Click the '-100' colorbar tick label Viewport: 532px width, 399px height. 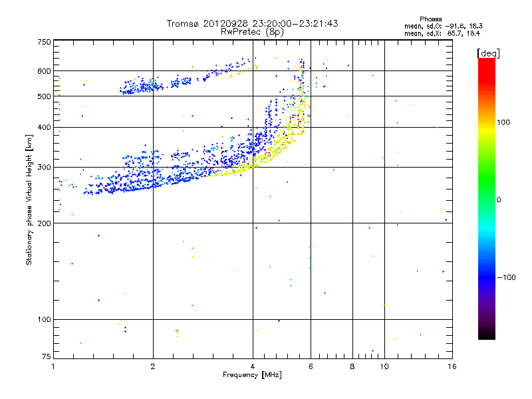point(506,277)
